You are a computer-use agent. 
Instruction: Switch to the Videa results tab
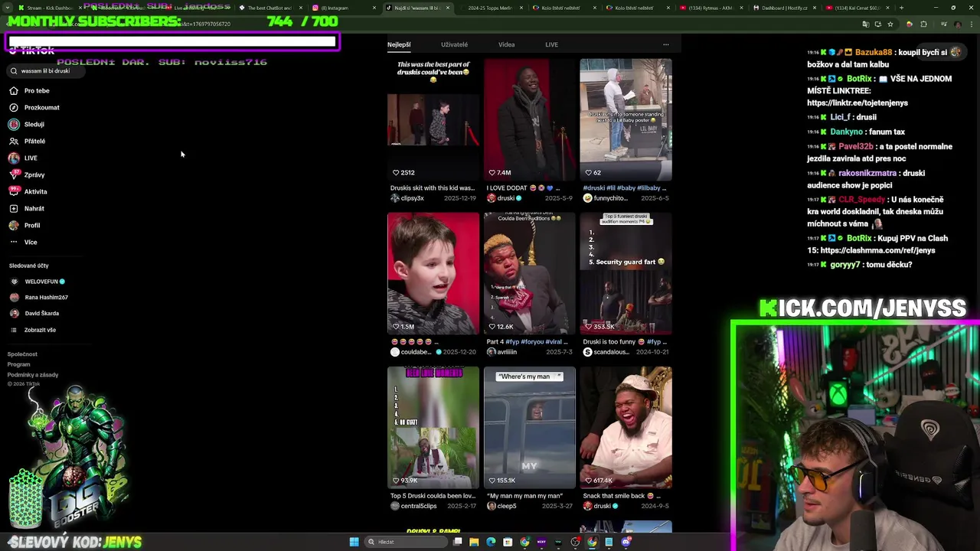[x=506, y=44]
